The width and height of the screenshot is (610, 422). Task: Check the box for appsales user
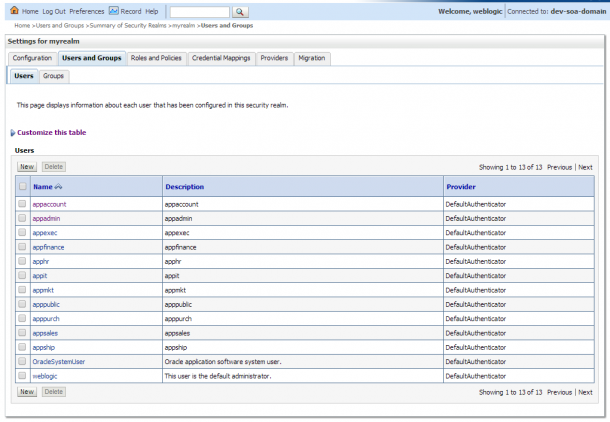point(22,333)
